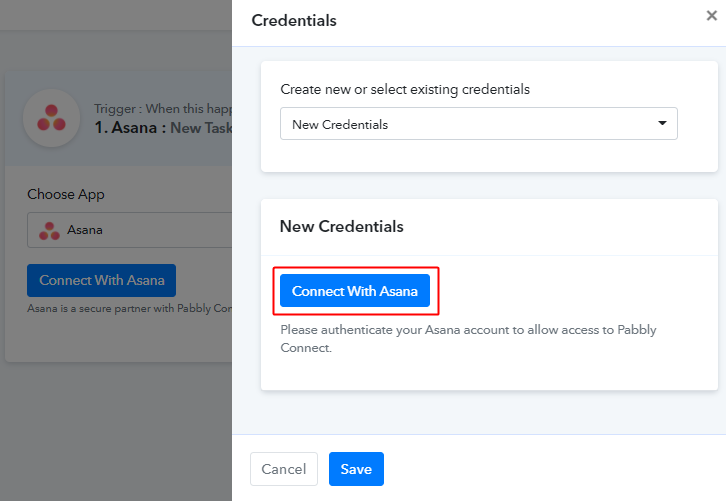Click 'Create new or select existing credentials' label

click(405, 89)
